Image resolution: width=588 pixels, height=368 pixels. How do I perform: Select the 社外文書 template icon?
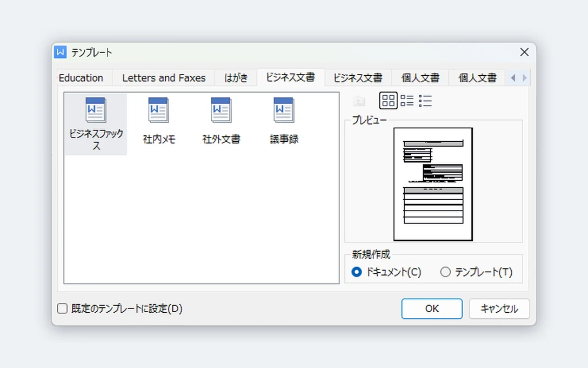coord(221,121)
